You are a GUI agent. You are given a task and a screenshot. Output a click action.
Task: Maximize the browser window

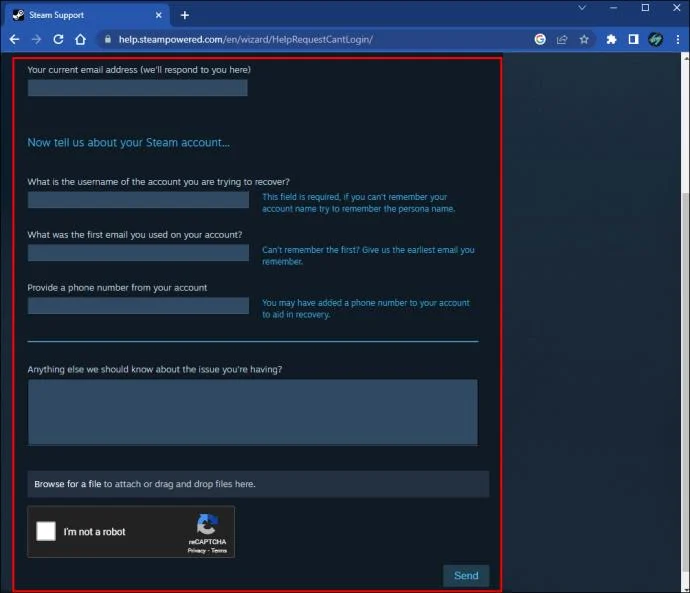coord(645,7)
